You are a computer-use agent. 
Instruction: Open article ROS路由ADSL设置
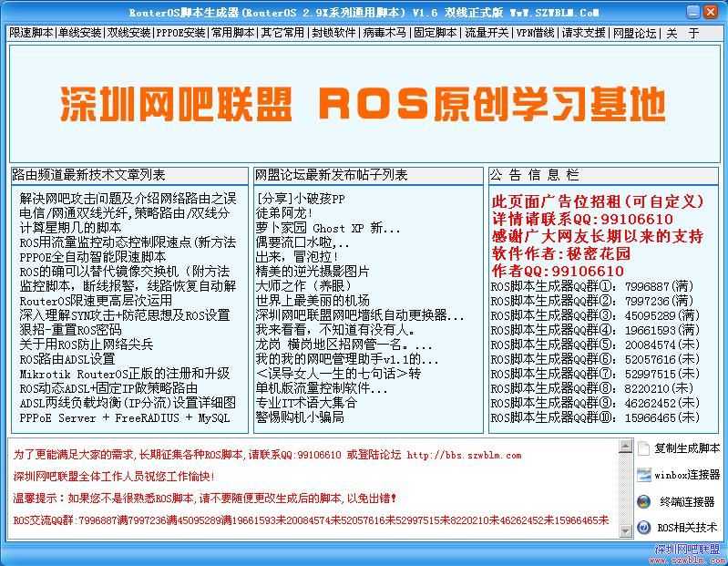tap(67, 359)
